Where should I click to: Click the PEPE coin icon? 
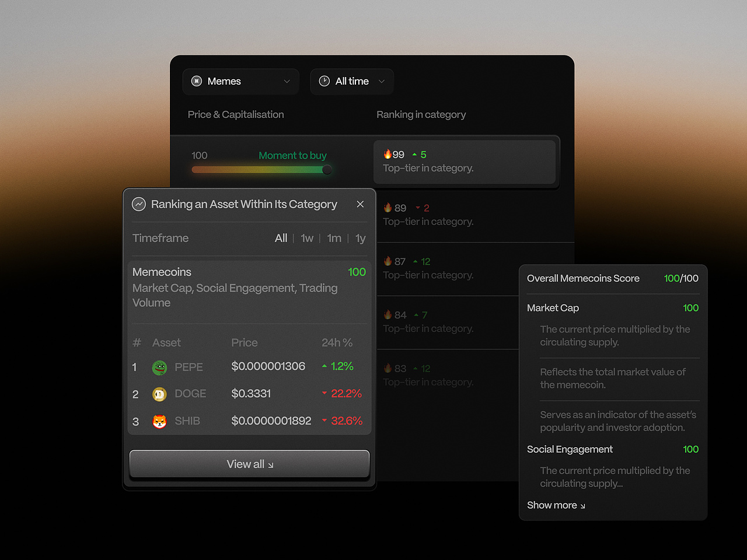click(159, 367)
